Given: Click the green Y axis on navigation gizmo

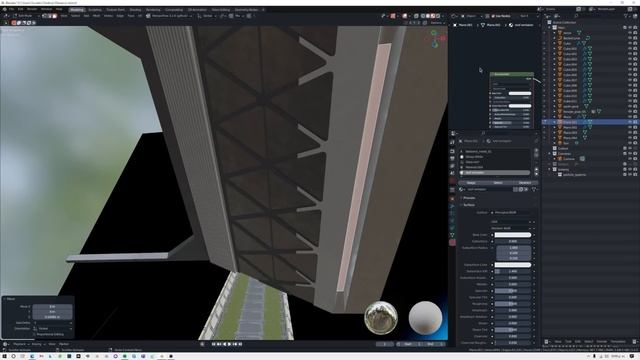Looking at the screenshot, I should [x=433, y=33].
